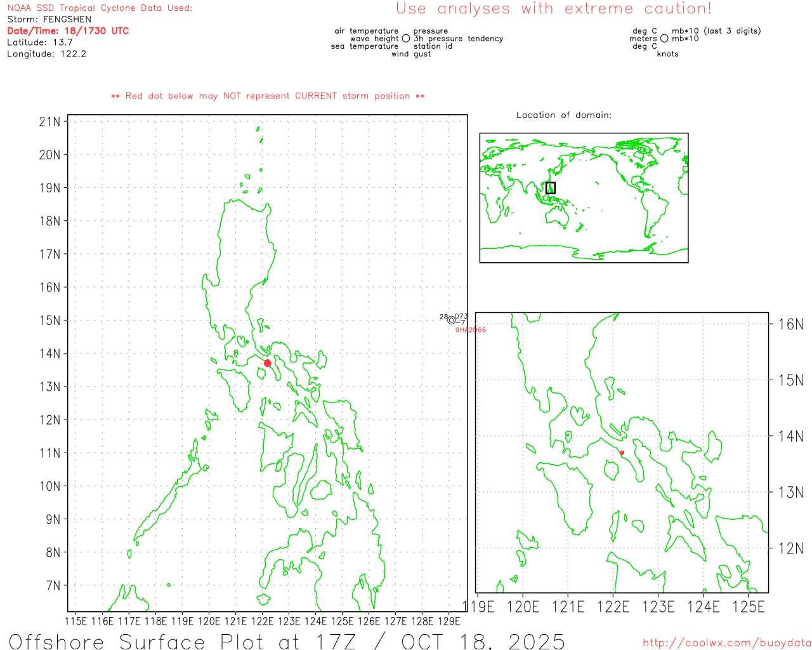Open the coolwx.com/buoydata link
This screenshot has height=650, width=812.
pos(726,643)
